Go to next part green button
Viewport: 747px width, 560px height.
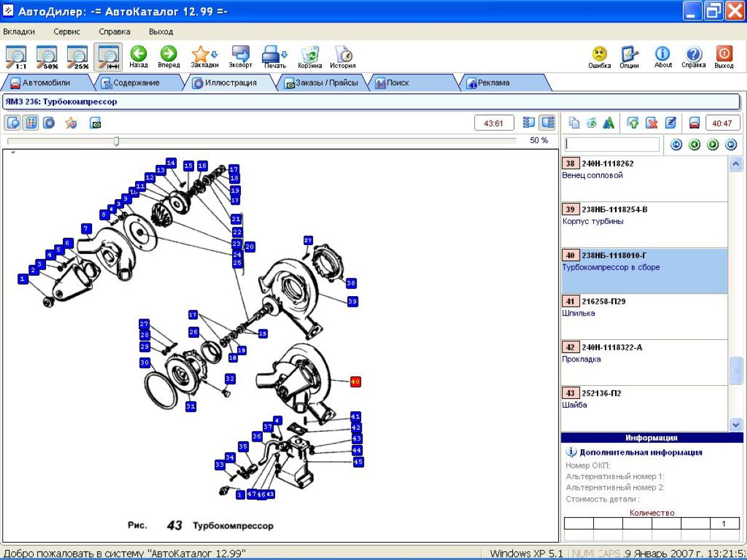tap(713, 145)
